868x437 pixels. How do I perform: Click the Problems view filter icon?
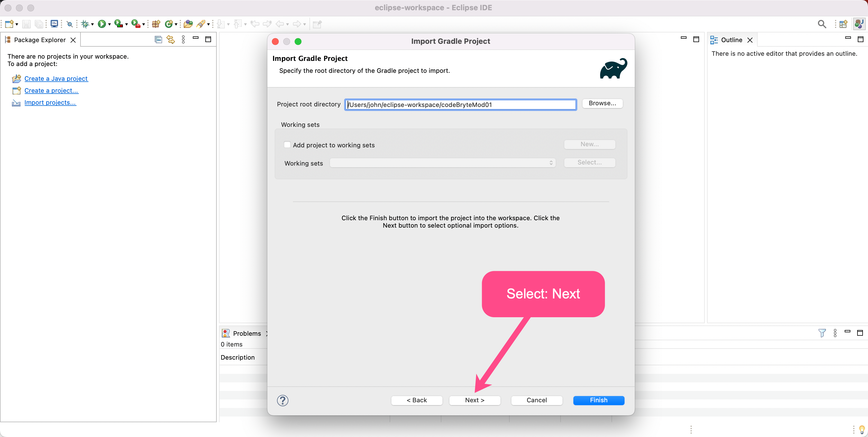[x=822, y=333]
